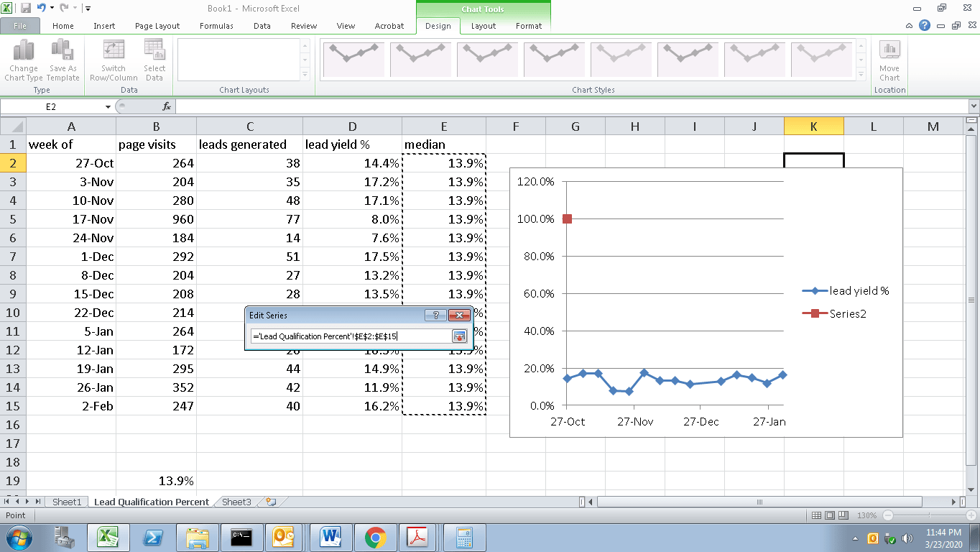The width and height of the screenshot is (980, 552).
Task: Open the Calculator taskbar icon
Action: [x=463, y=538]
